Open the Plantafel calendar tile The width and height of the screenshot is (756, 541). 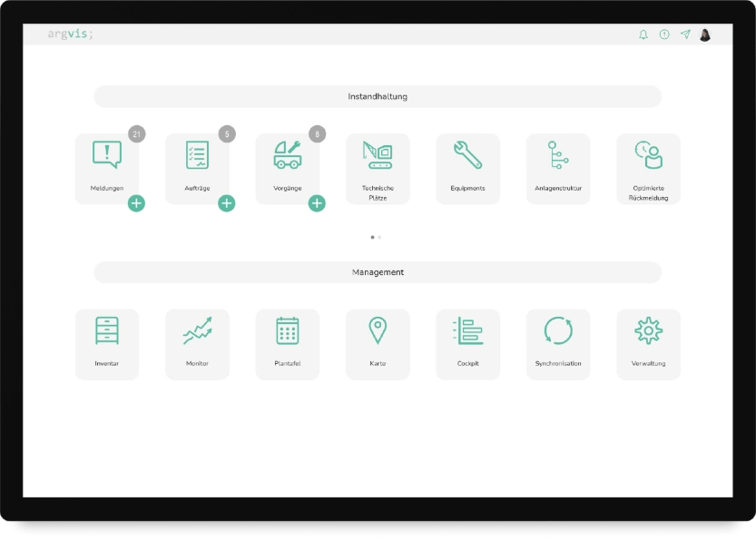point(288,344)
